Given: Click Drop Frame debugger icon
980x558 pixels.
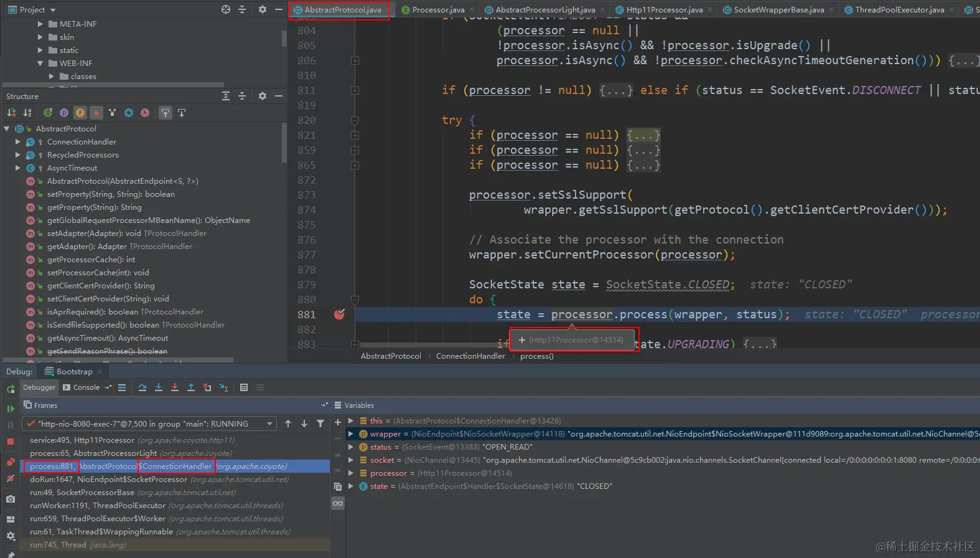Looking at the screenshot, I should tap(207, 387).
